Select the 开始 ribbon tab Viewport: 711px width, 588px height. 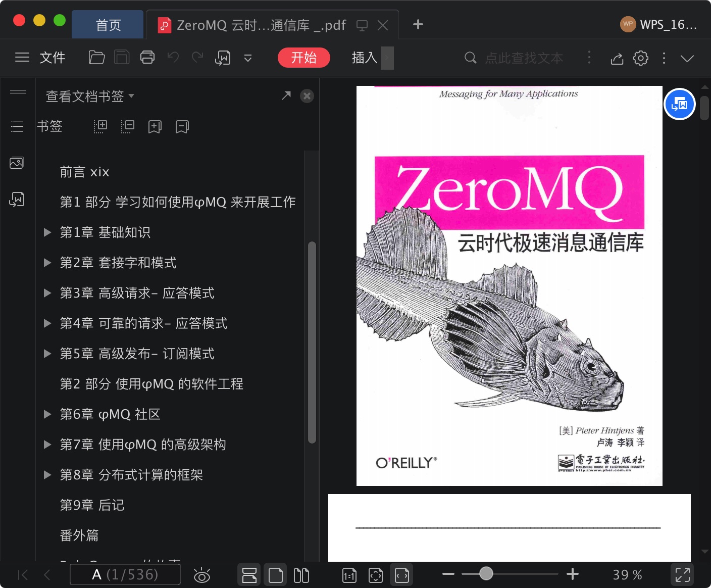pos(304,58)
